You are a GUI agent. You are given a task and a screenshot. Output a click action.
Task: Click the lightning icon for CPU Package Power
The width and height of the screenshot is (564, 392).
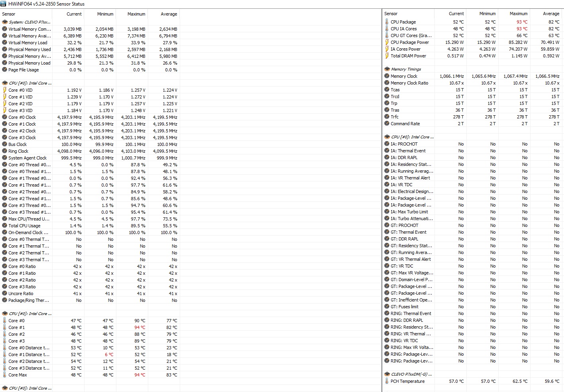(387, 42)
